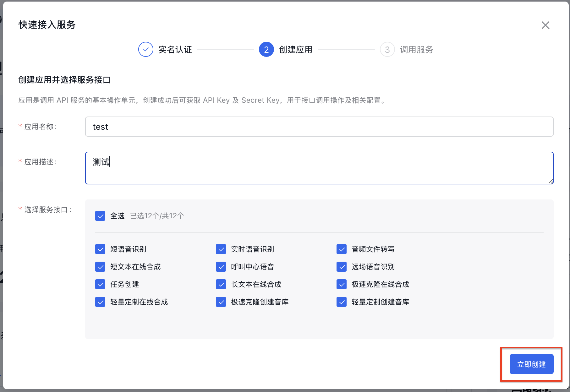
Task: Uncheck 实时语音识别 checkbox
Action: click(x=221, y=249)
